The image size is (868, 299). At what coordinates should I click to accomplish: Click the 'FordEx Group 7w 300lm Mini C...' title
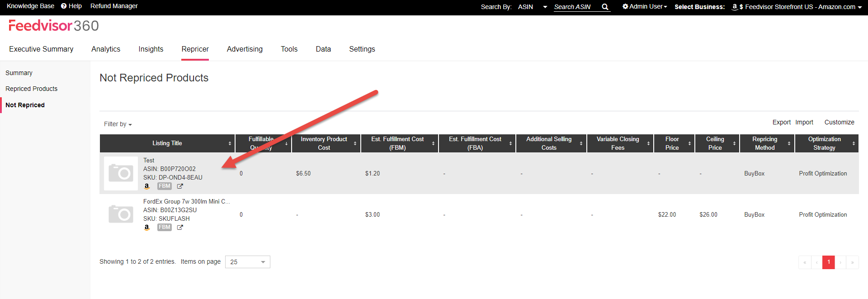[x=187, y=201]
